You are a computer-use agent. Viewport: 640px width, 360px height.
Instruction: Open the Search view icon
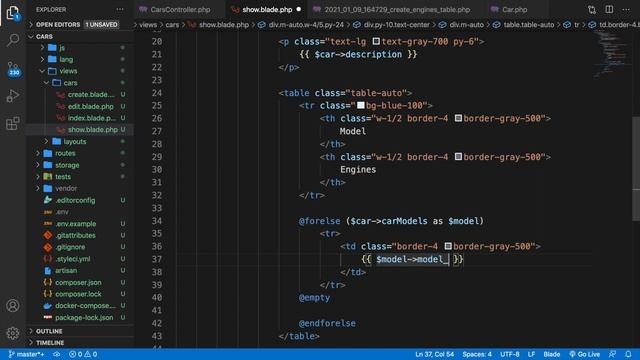pos(13,40)
